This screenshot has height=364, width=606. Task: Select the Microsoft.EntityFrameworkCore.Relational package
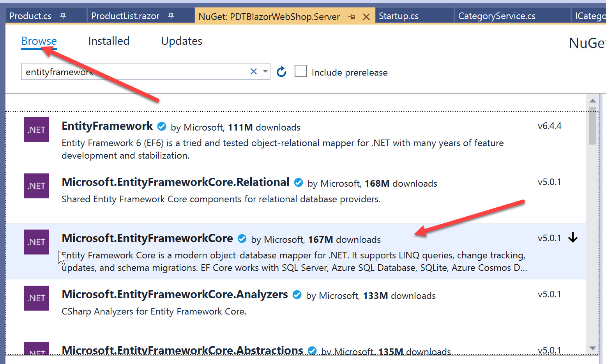pyautogui.click(x=175, y=182)
